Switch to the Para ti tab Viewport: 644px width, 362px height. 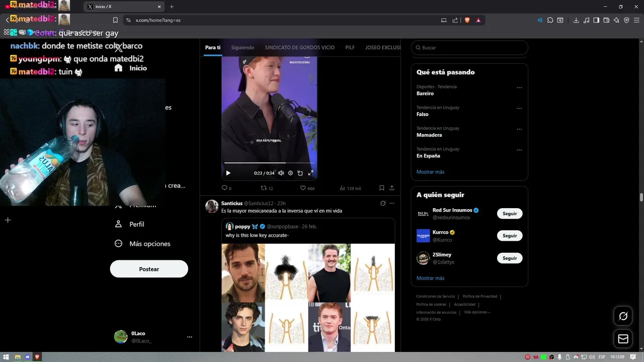click(213, 47)
